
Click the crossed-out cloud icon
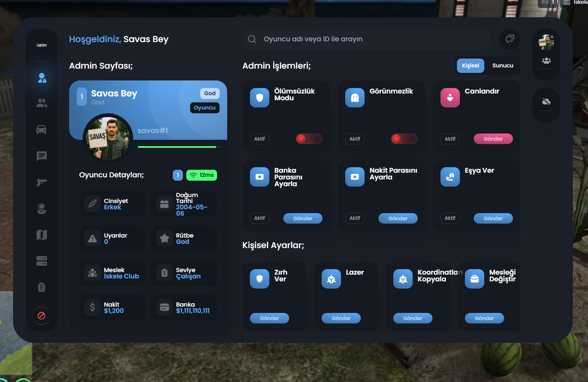coord(546,102)
